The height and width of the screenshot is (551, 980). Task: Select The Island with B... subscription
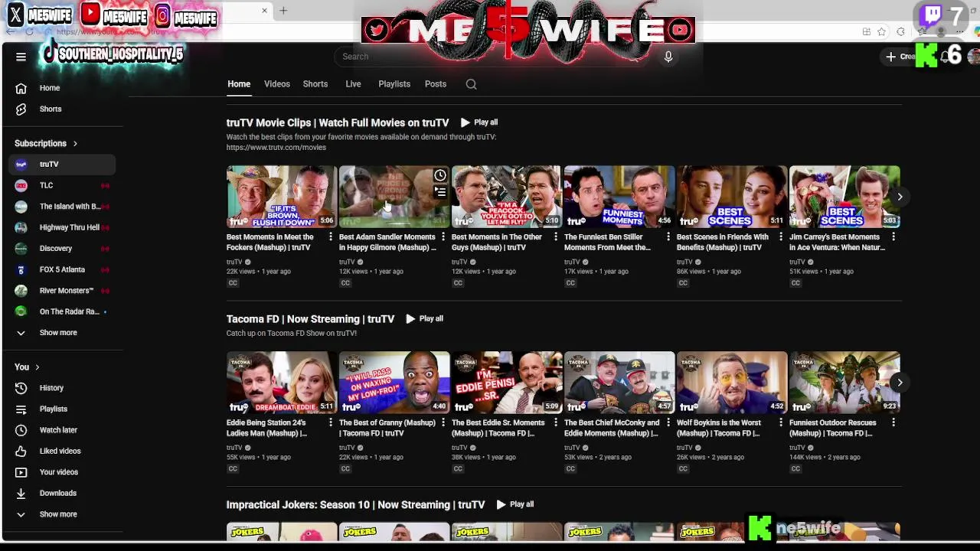(62, 207)
